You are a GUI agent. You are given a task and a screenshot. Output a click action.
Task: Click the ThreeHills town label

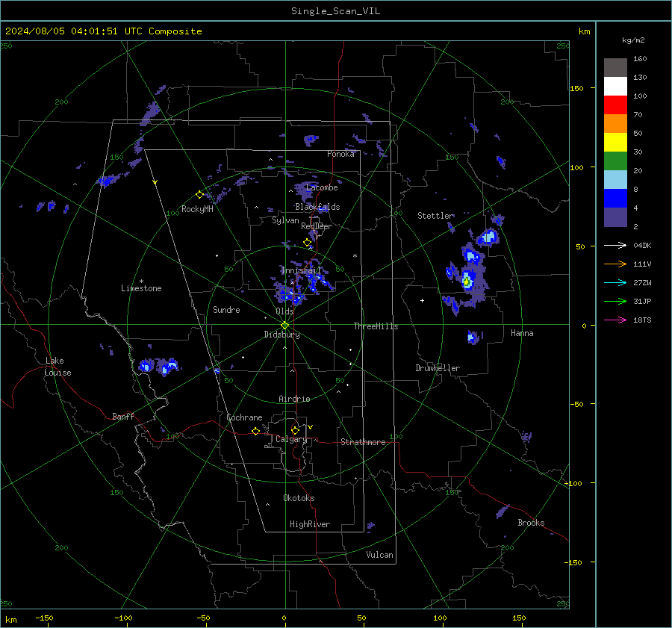click(x=376, y=326)
